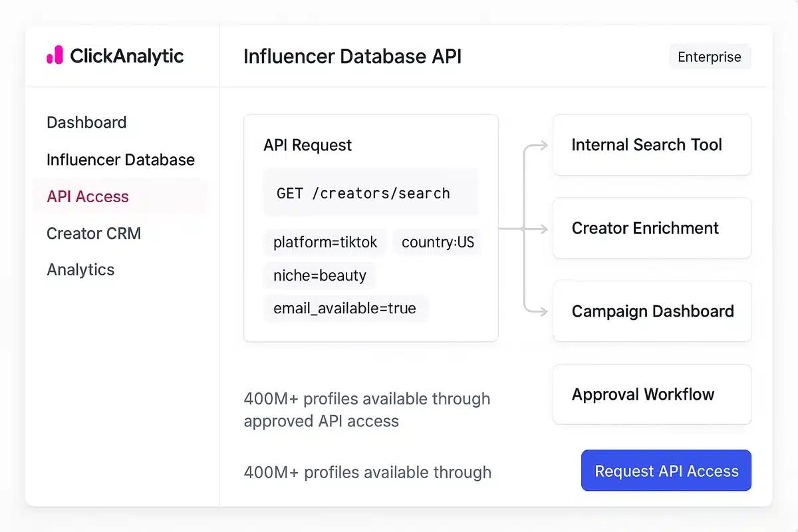Select Influencer Database in the sidebar
This screenshot has height=532, width=798.
point(120,160)
